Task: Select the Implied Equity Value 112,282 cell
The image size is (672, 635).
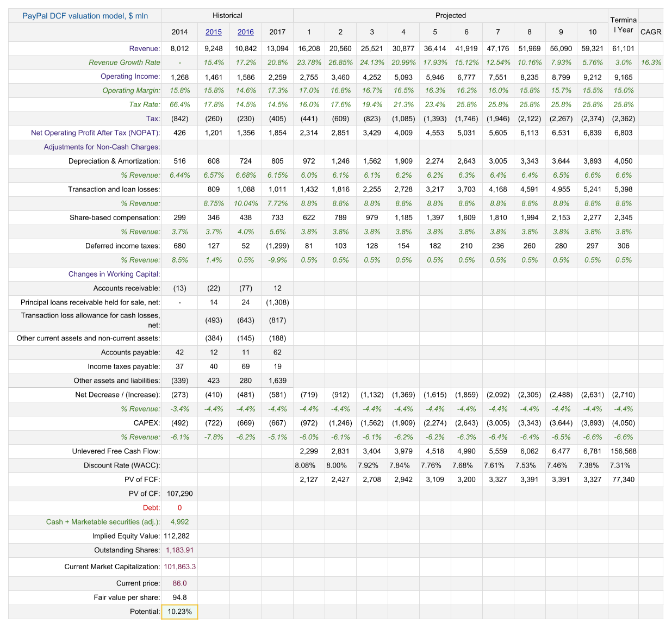Action: coord(179,536)
